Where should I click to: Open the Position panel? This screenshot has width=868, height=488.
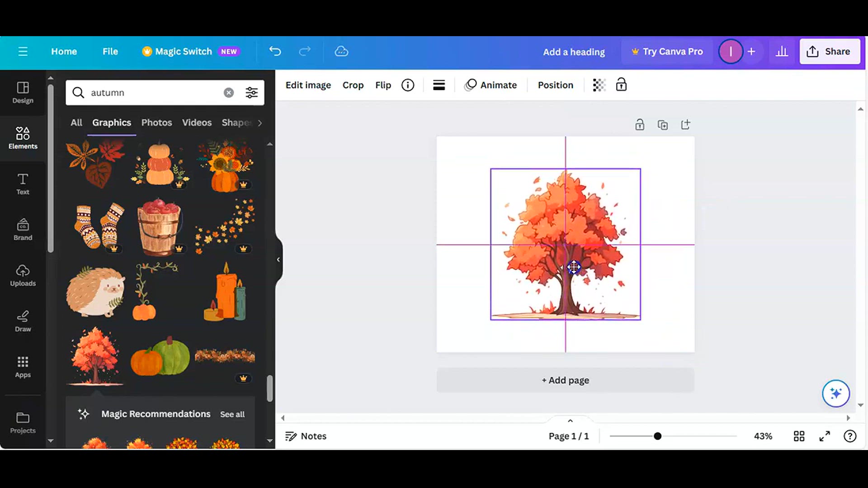click(x=555, y=85)
